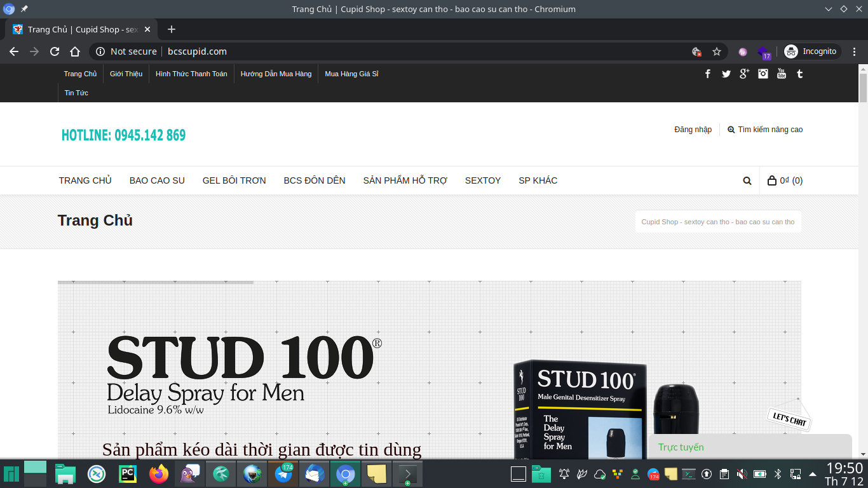Open the Google Plus social icon
This screenshot has height=488, width=868.
pos(745,74)
